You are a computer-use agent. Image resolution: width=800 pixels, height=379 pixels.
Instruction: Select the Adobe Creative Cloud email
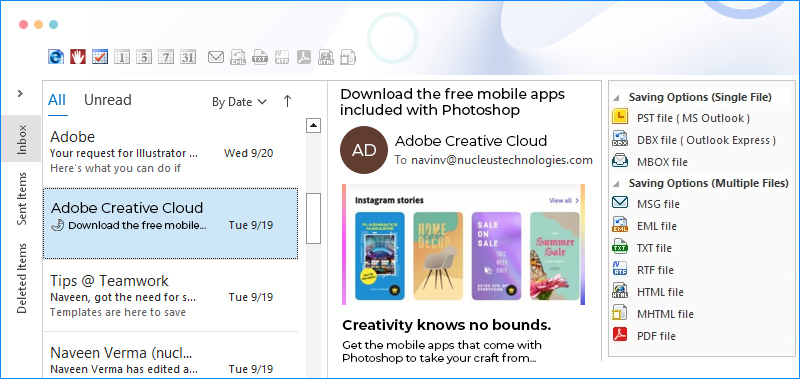coord(170,223)
